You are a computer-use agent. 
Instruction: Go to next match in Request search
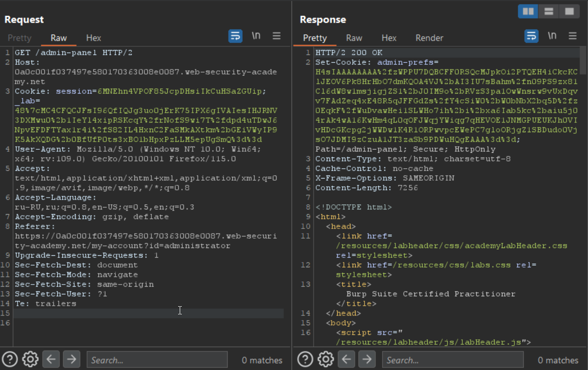point(71,359)
